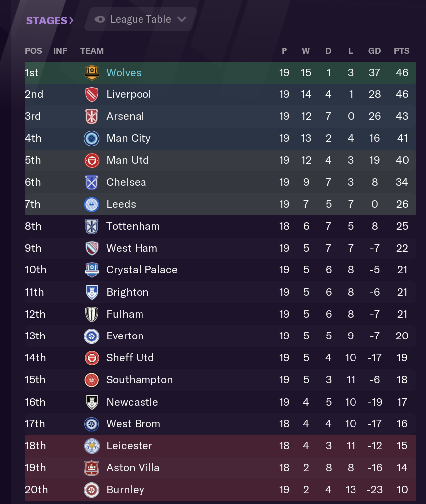Click the Liverpool club badge icon
This screenshot has width=426, height=504.
tap(92, 94)
